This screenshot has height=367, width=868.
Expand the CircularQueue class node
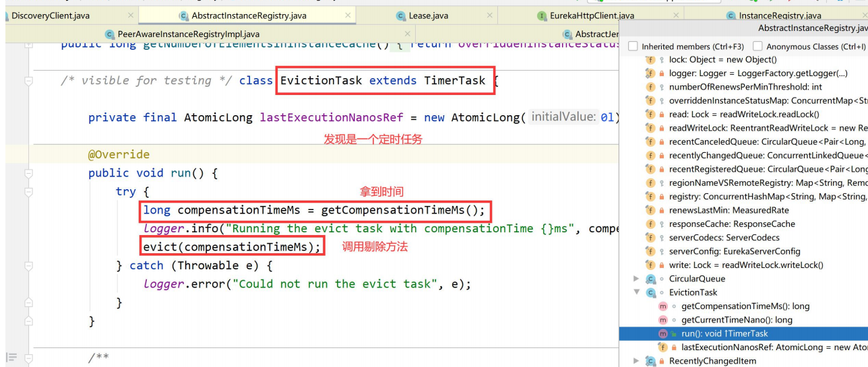(636, 279)
